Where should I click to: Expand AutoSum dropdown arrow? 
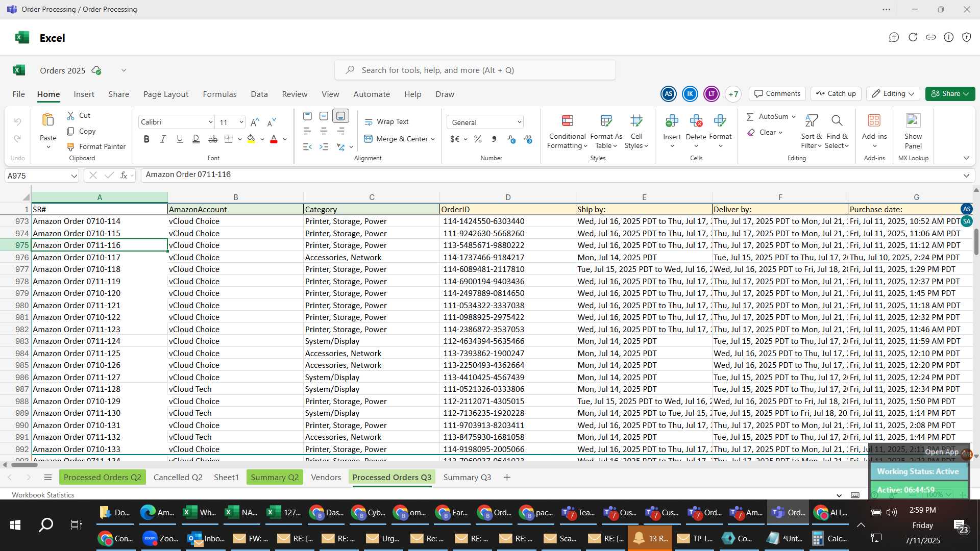tap(794, 117)
